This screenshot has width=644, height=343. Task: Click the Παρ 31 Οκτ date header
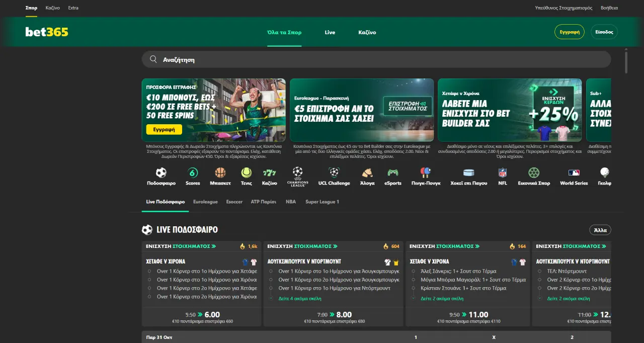pyautogui.click(x=159, y=337)
